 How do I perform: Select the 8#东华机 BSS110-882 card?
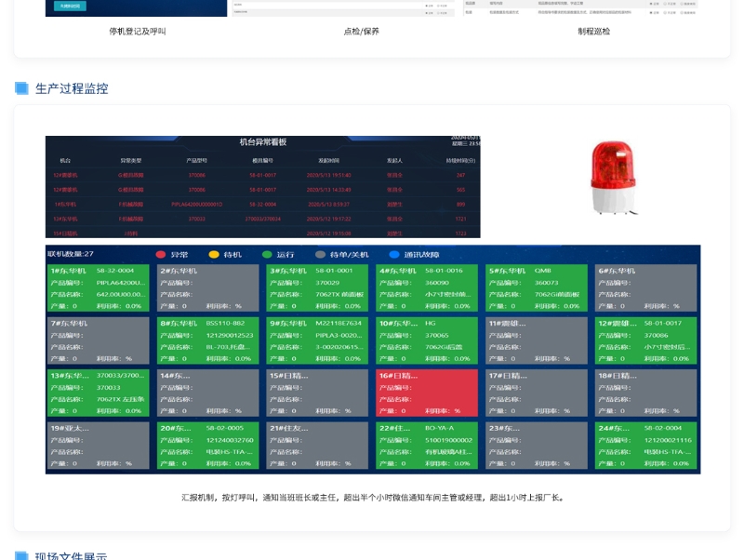coord(207,340)
